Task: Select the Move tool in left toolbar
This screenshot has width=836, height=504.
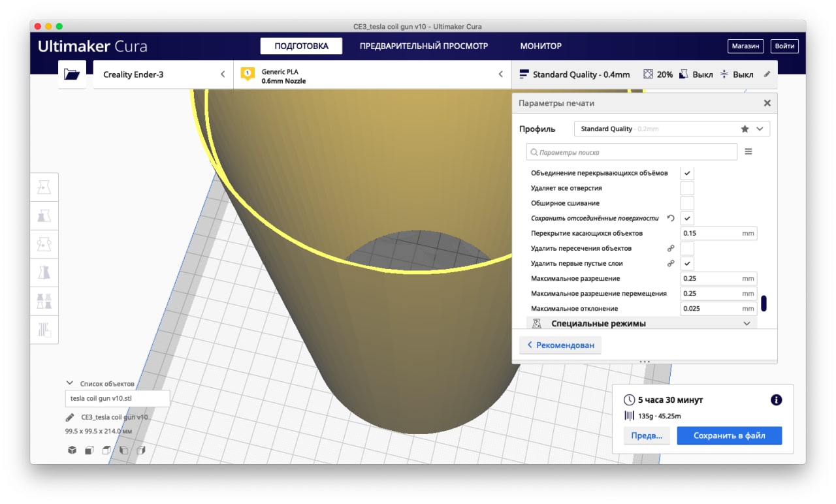Action: click(44, 187)
